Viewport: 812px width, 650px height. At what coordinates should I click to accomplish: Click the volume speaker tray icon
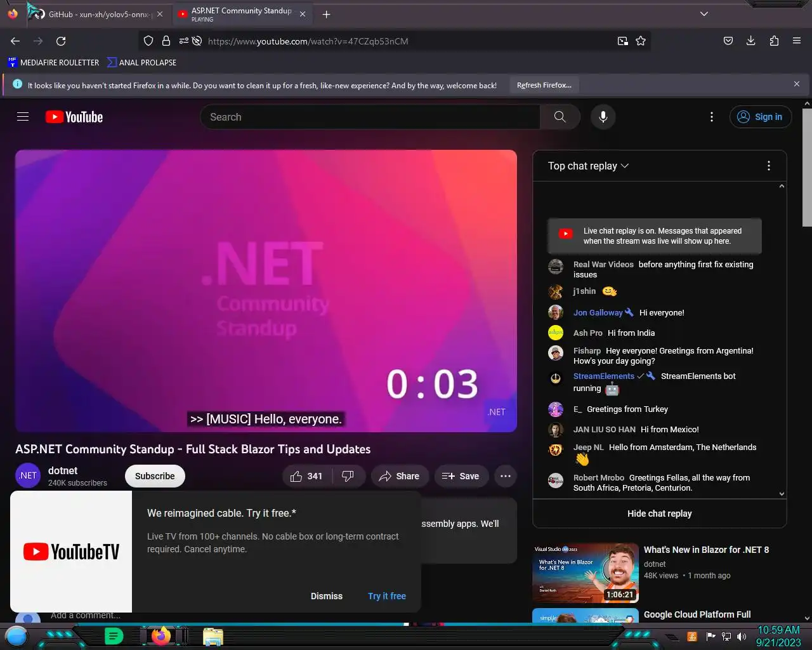[741, 637]
